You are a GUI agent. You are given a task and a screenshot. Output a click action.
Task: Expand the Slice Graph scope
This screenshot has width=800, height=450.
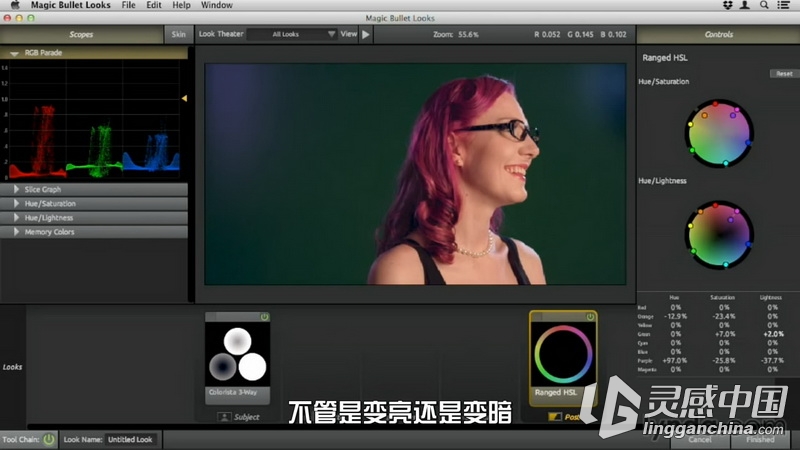point(16,189)
